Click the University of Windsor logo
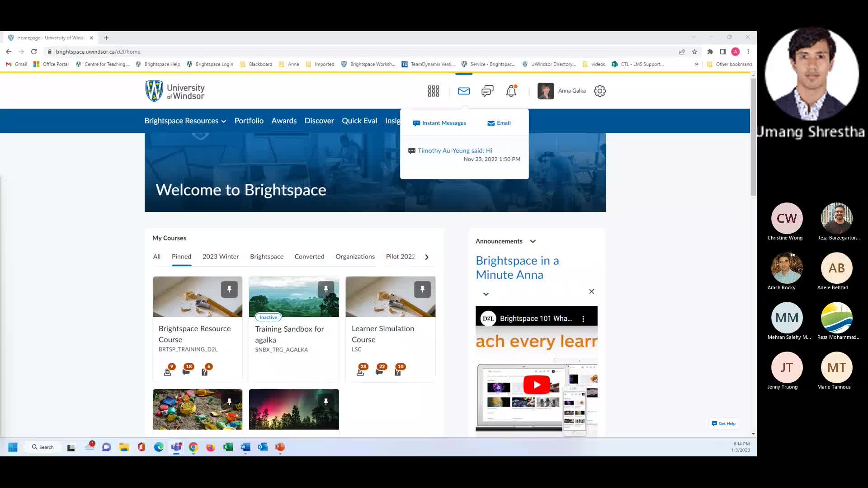Image resolution: width=868 pixels, height=488 pixels. pos(175,91)
